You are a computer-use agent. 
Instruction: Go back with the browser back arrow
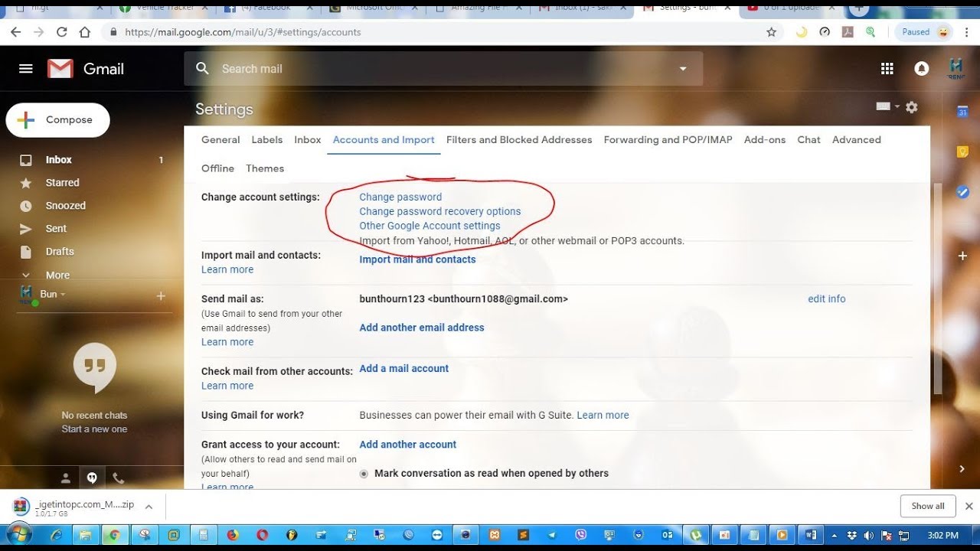(16, 32)
